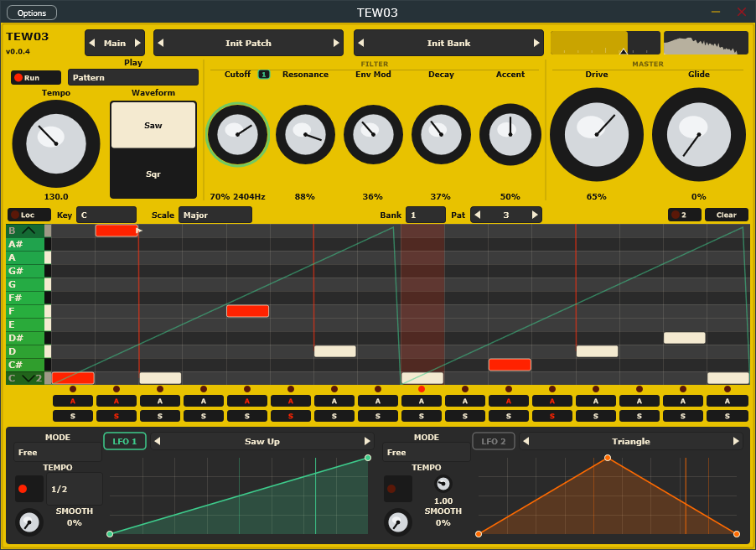
Task: Click the Saw Up curve end point
Action: 368,458
